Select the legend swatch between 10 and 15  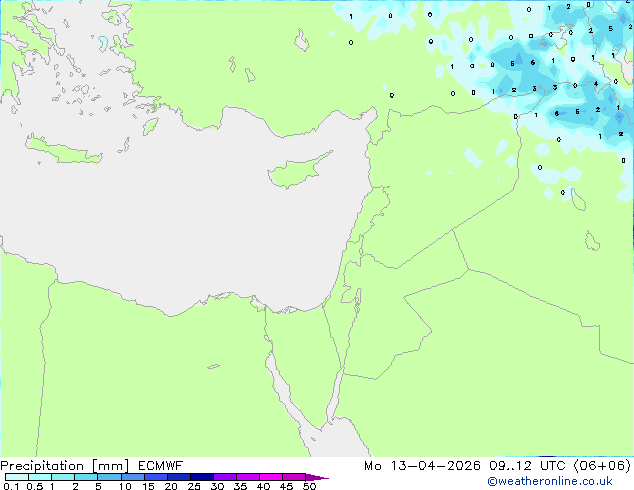click(x=133, y=477)
